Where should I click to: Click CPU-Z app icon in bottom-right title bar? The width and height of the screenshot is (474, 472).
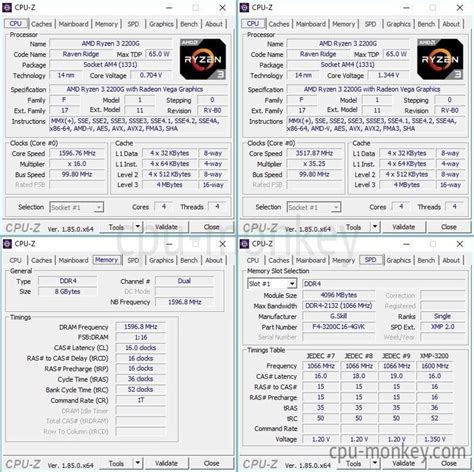[244, 244]
